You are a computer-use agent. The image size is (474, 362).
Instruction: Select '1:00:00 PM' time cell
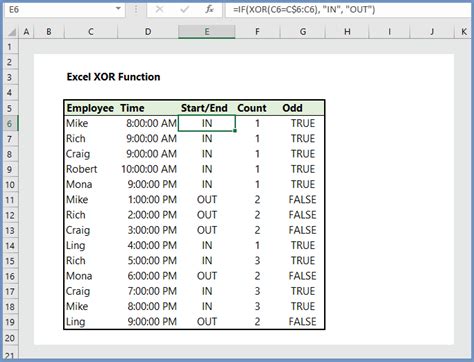coord(148,200)
